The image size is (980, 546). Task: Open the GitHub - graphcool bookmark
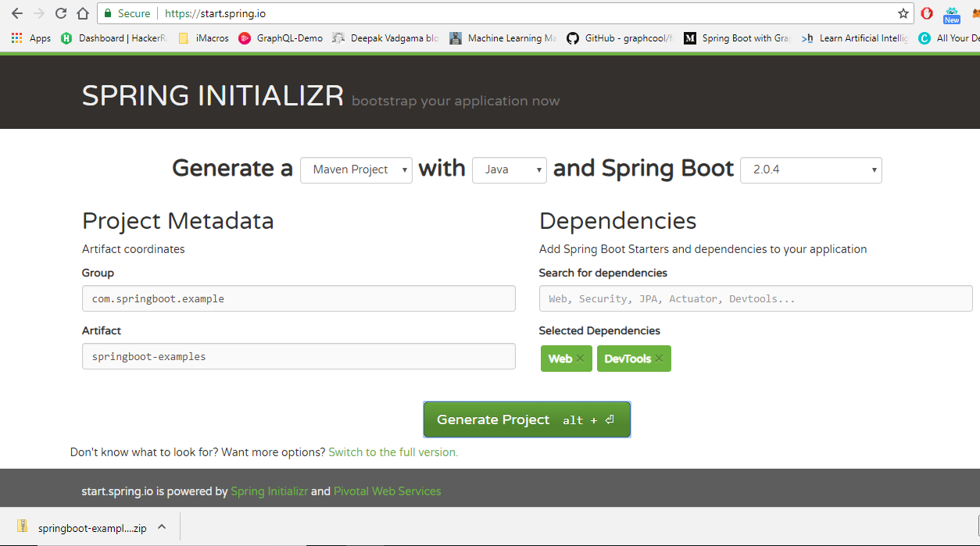(x=621, y=38)
